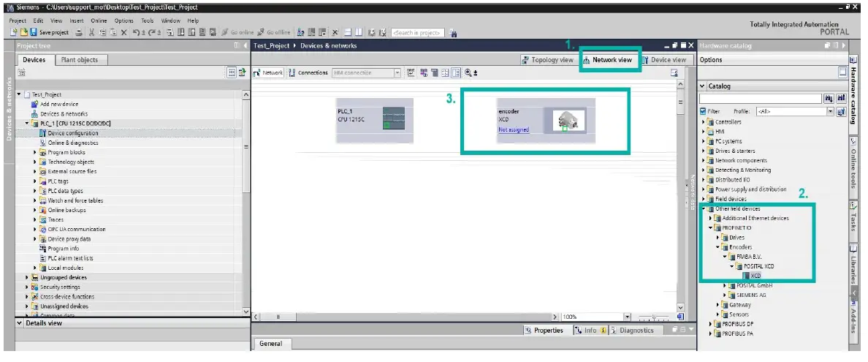
Task: Click the catalog search down icon
Action: (829, 99)
